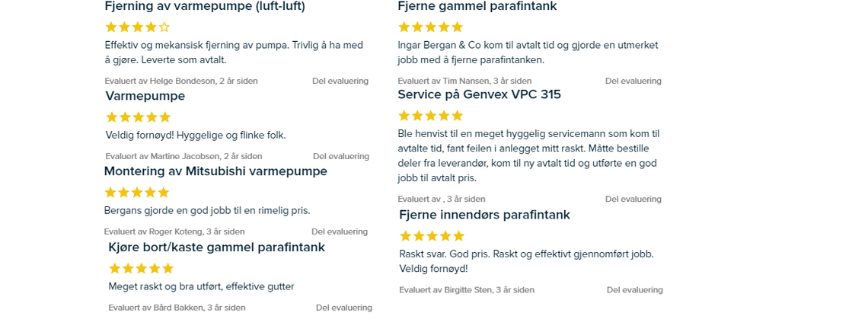Image resolution: width=868 pixels, height=332 pixels.
Task: Click the middle star under Fjerne innendørs parafintank
Action: pyautogui.click(x=432, y=236)
